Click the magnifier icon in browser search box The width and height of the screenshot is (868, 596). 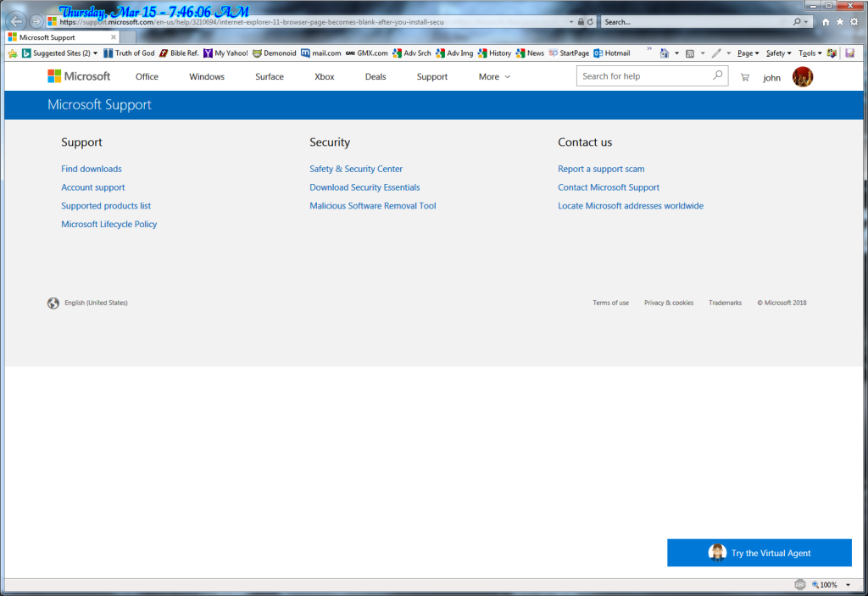click(x=797, y=21)
